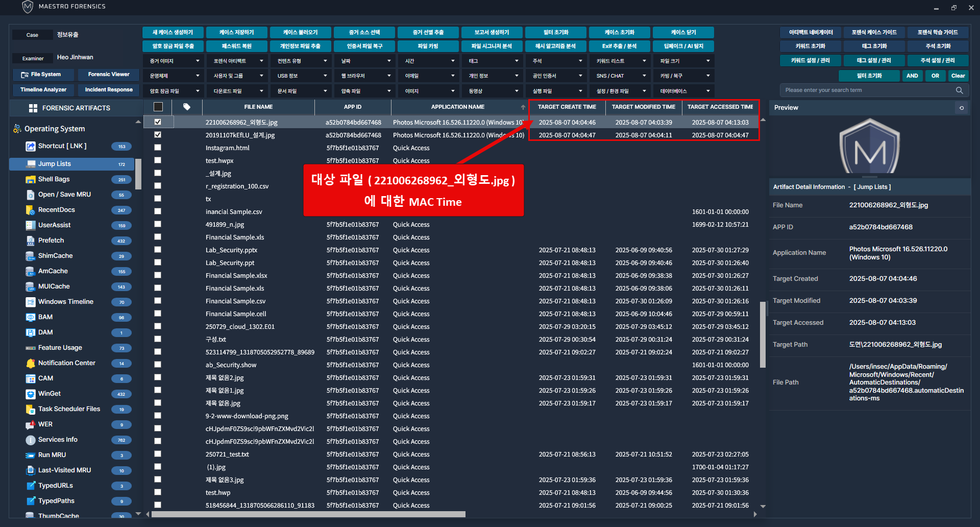Switch to the Timeline Analyzer tab
The image size is (980, 527).
(43, 90)
